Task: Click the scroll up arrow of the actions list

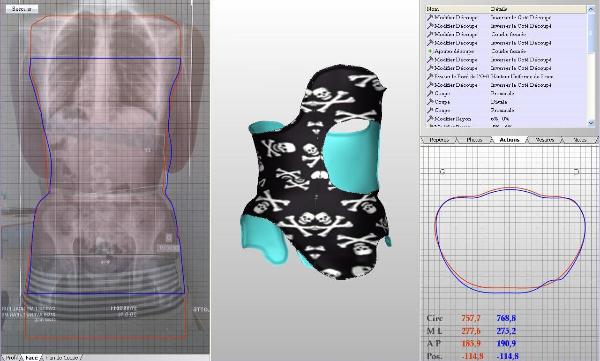Action: click(x=591, y=8)
